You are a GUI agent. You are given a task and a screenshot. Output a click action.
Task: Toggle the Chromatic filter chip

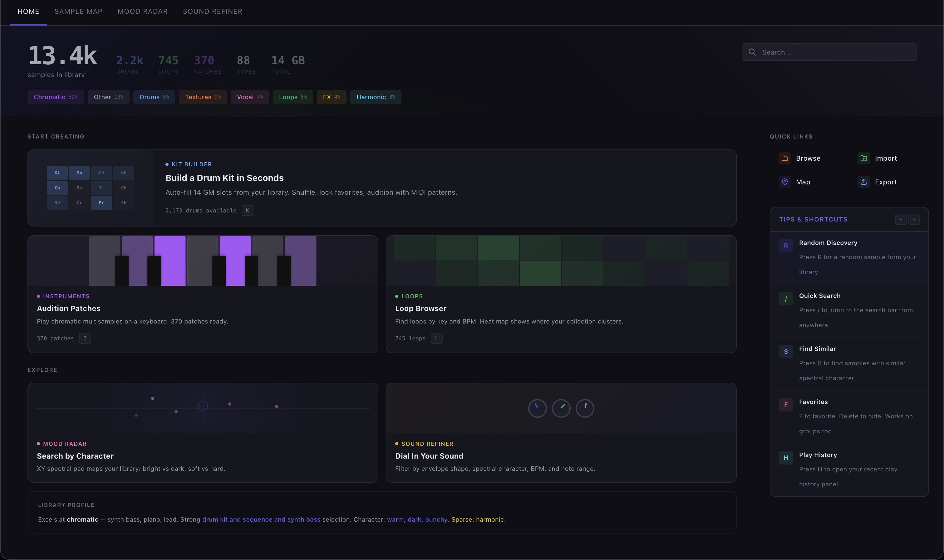56,97
